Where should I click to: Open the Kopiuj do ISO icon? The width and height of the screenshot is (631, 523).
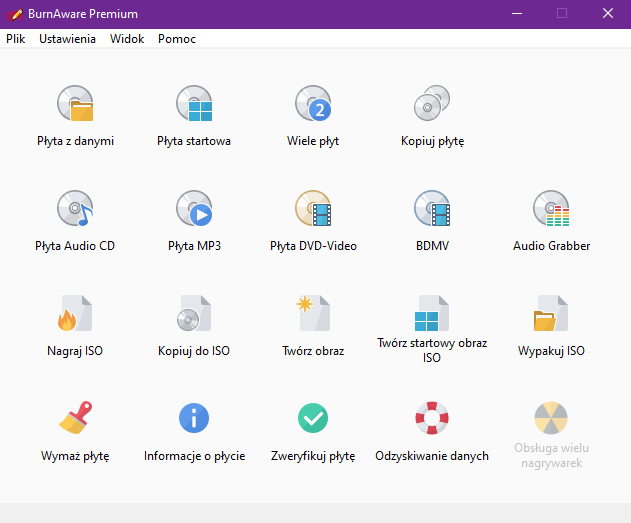pyautogui.click(x=194, y=313)
